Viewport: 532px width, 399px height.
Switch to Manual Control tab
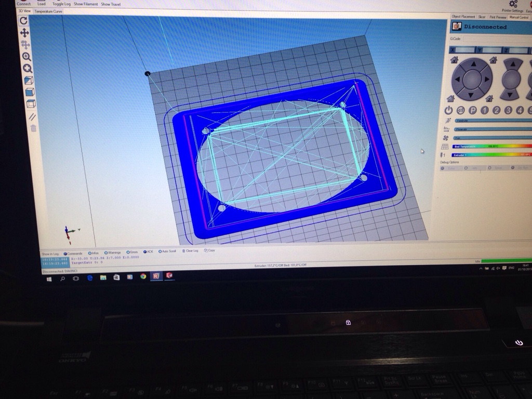click(519, 17)
